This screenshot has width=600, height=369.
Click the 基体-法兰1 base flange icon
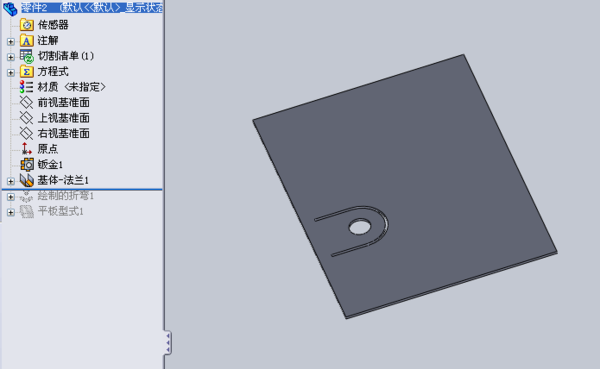click(x=26, y=180)
